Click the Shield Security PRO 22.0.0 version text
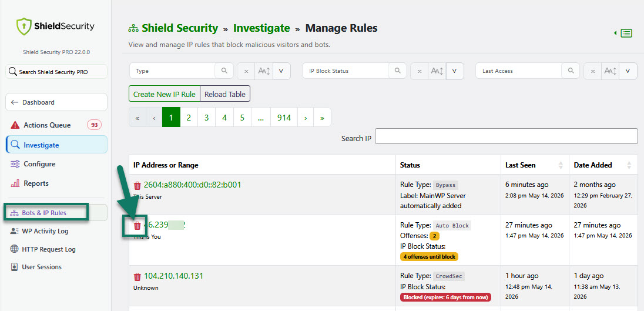Viewport: 644px width, 311px height. click(x=56, y=52)
